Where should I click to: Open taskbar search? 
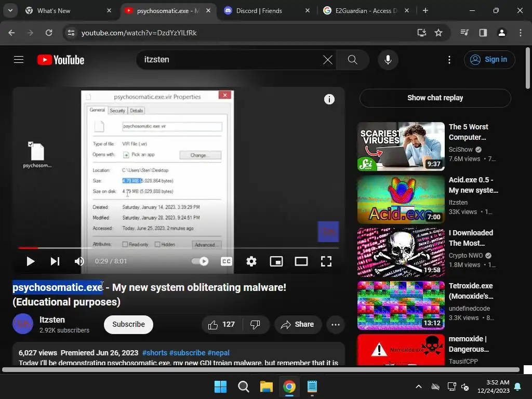243,387
